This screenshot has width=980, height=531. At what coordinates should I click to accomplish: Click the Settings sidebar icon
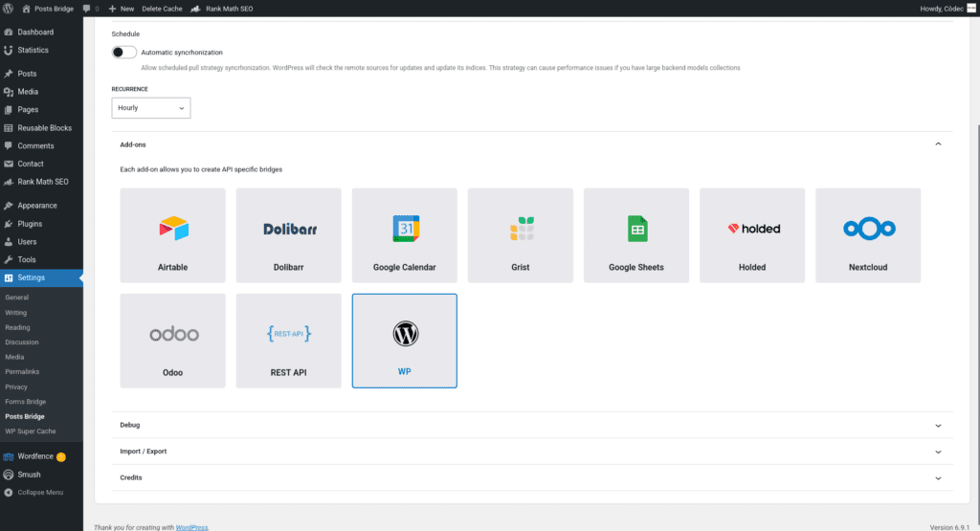pyautogui.click(x=8, y=278)
